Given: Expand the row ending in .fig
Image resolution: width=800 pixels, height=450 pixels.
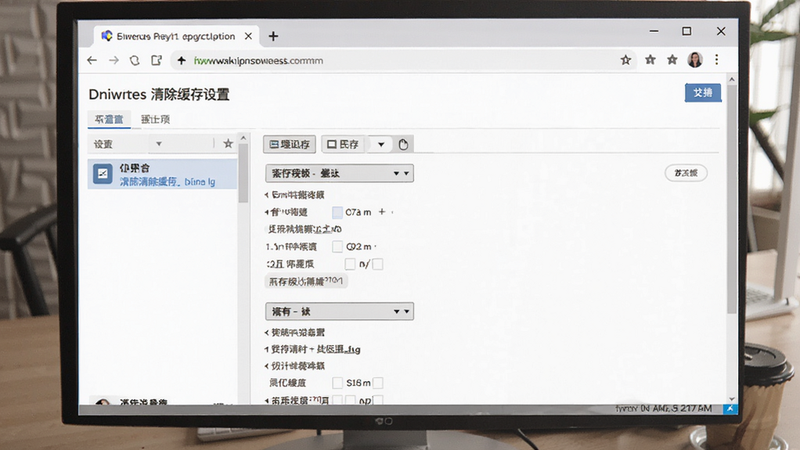Looking at the screenshot, I should point(267,349).
